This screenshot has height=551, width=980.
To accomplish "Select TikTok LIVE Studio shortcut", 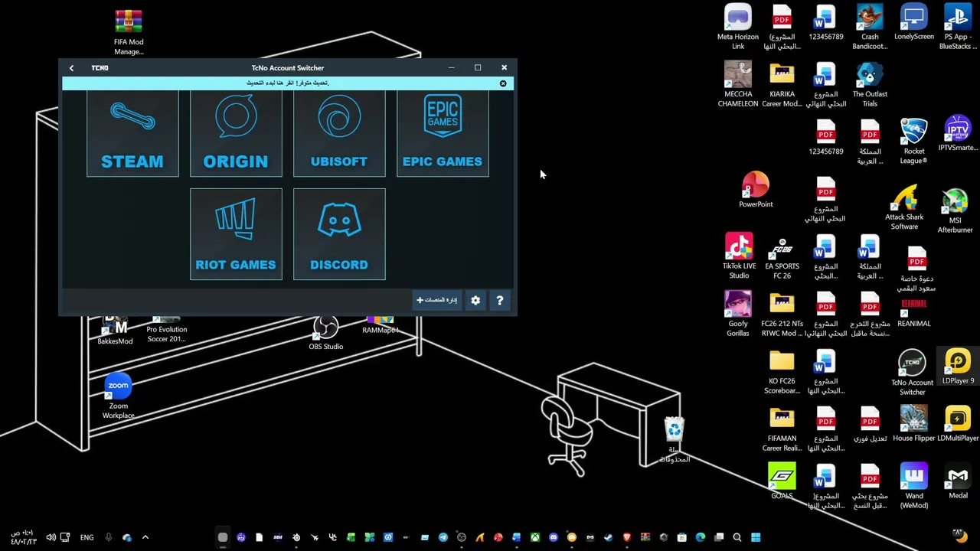I will coord(739,257).
